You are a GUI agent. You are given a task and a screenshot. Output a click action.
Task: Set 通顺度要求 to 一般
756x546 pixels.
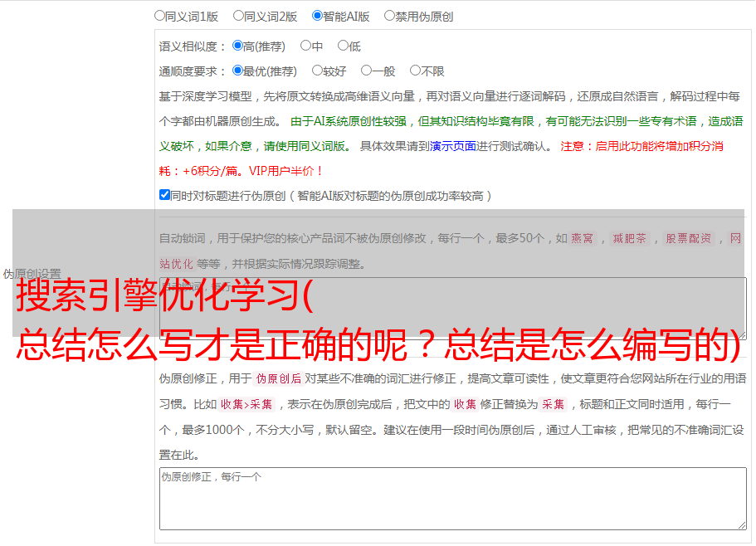click(366, 71)
